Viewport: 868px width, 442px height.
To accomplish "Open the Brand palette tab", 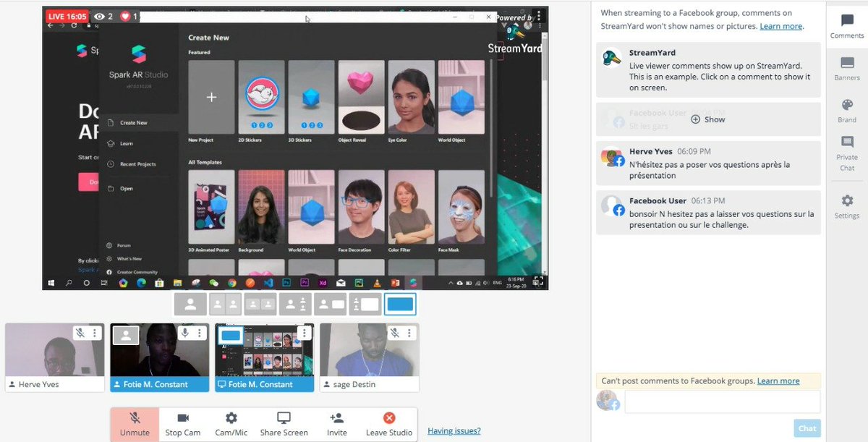I will coord(847,111).
